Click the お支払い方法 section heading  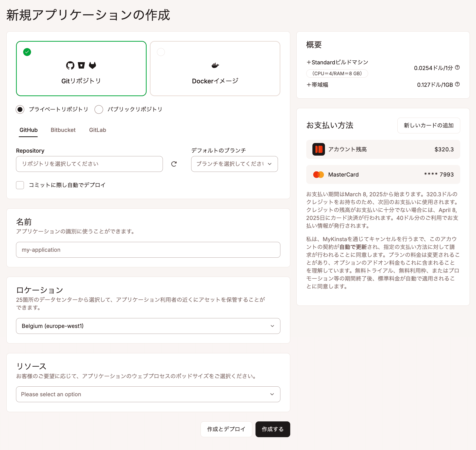[x=330, y=125]
